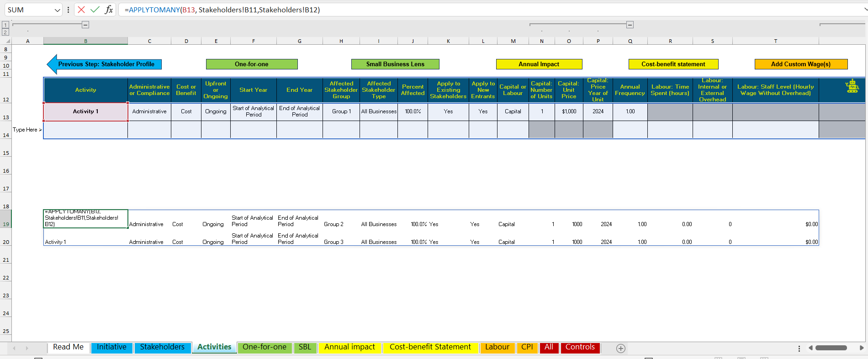868x359 pixels.
Task: Collapse the first column group minus button
Action: (x=85, y=25)
